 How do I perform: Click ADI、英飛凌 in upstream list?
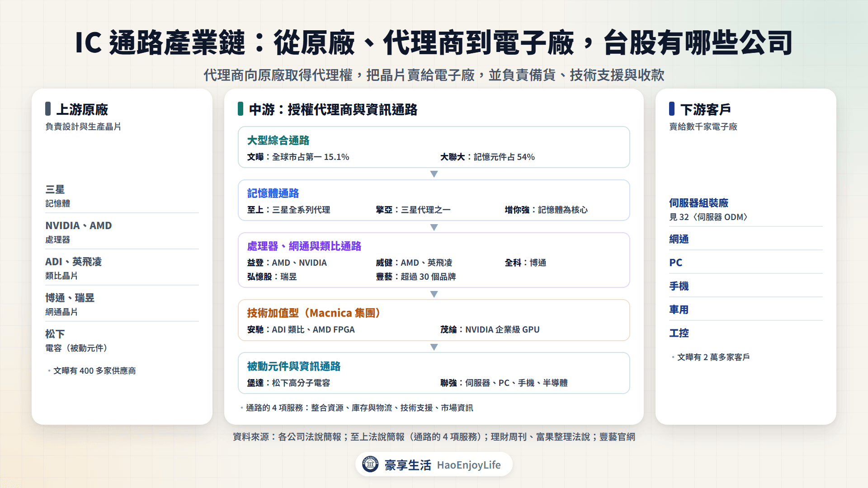[x=74, y=262]
